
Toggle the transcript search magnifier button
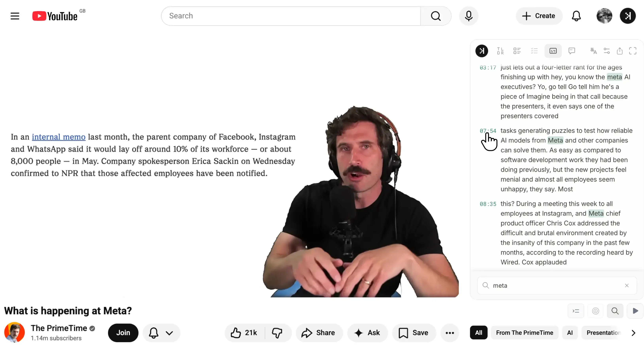point(615,311)
